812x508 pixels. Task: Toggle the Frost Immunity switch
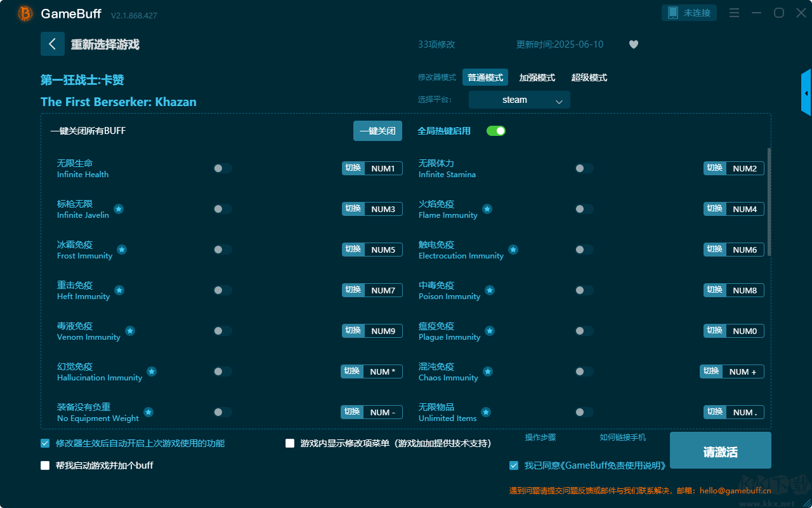[223, 250]
